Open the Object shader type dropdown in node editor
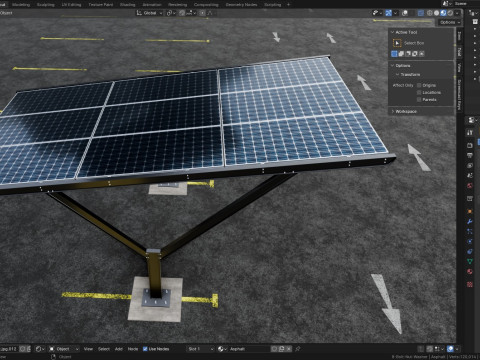The width and height of the screenshot is (480, 360). (64, 349)
